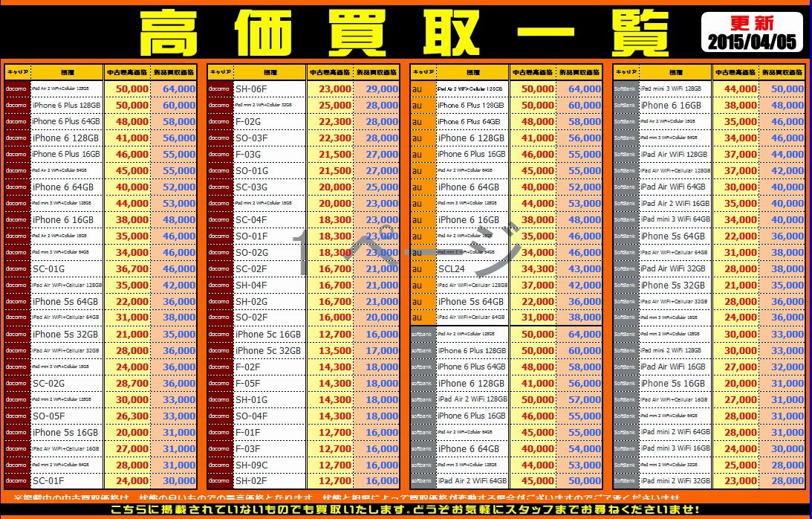Click the red 更新 label
812x519 pixels.
[x=752, y=23]
